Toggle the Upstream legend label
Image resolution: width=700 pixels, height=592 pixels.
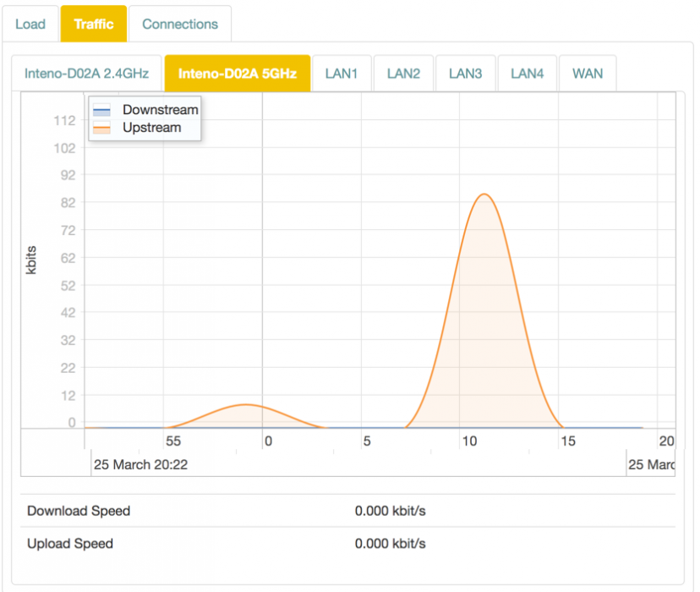pyautogui.click(x=152, y=128)
